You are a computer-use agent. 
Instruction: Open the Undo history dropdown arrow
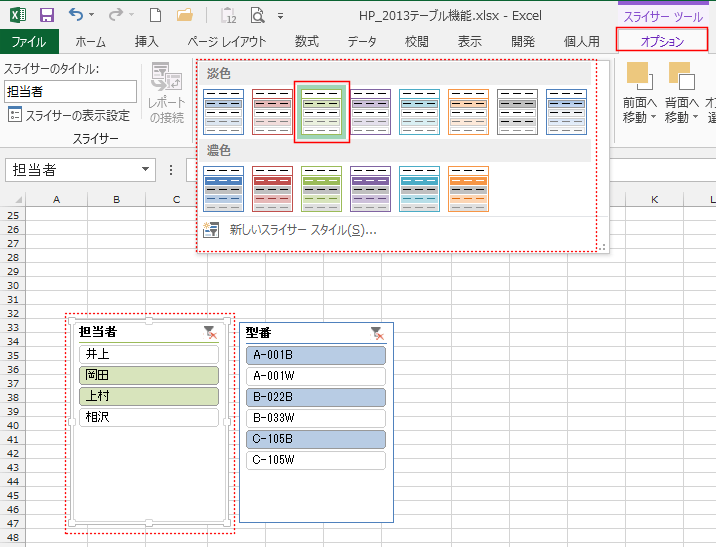[x=93, y=16]
